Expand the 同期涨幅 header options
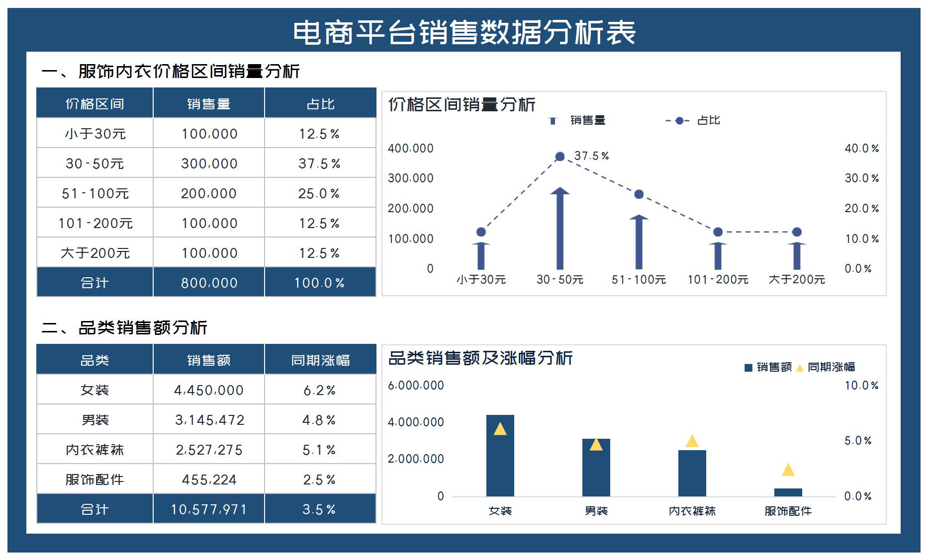Viewport: 928px width, 560px height. click(320, 361)
